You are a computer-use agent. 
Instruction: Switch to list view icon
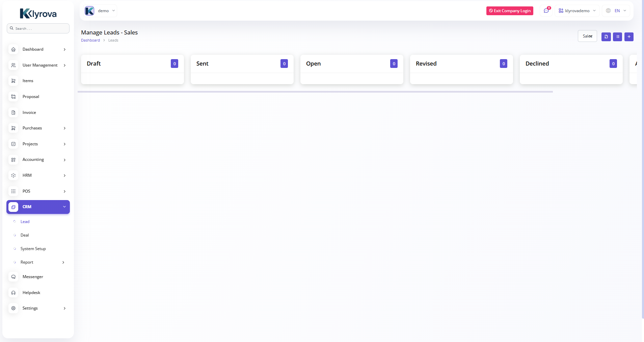coord(617,37)
